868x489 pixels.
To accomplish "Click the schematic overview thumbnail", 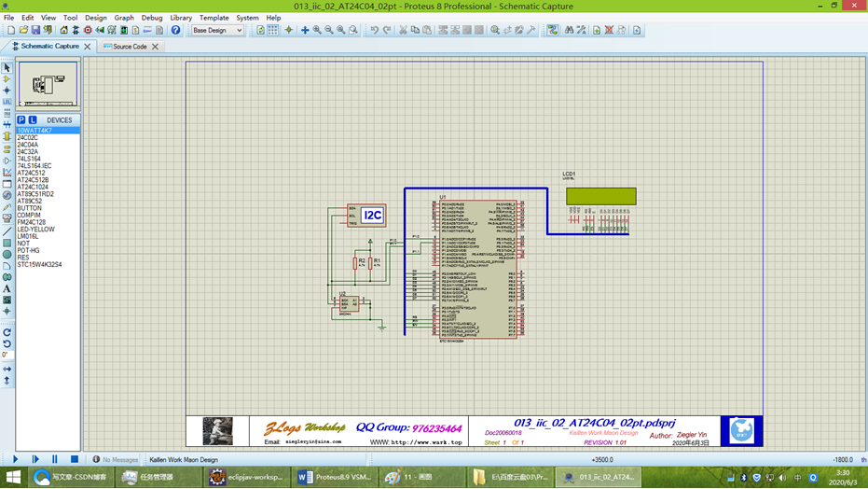I will [48, 84].
